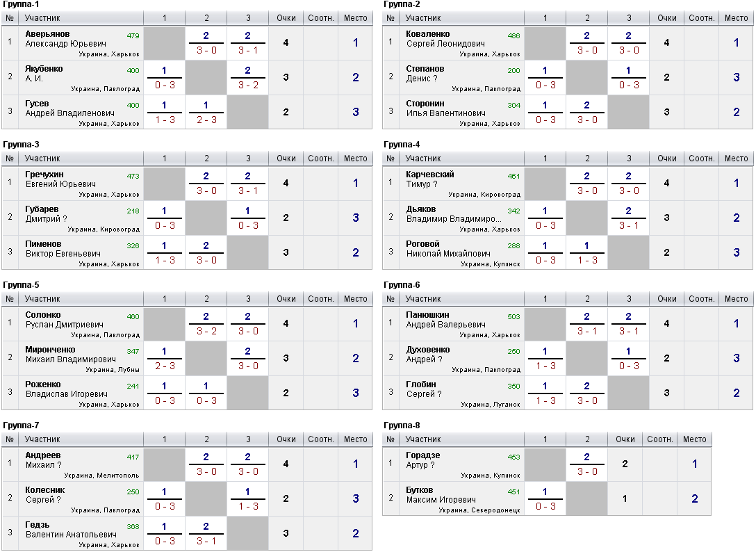Click Соотн. column header in Группа-4
This screenshot has width=756, height=552.
(702, 159)
